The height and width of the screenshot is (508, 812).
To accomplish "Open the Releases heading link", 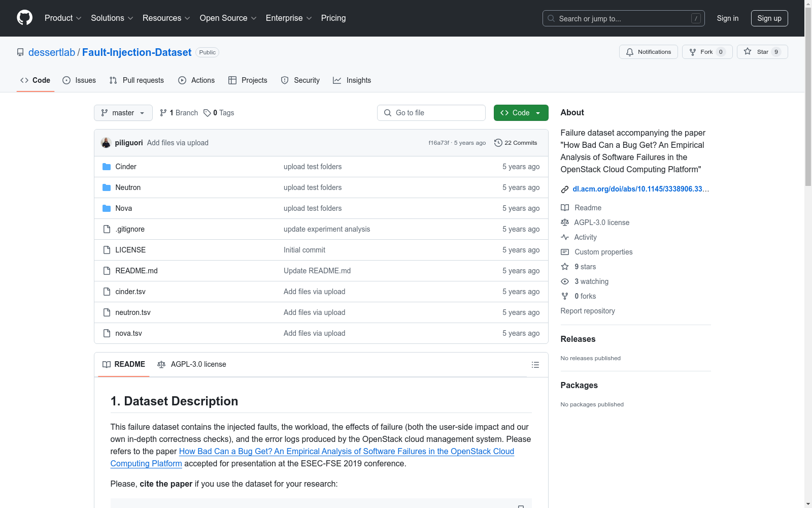I will [578, 339].
